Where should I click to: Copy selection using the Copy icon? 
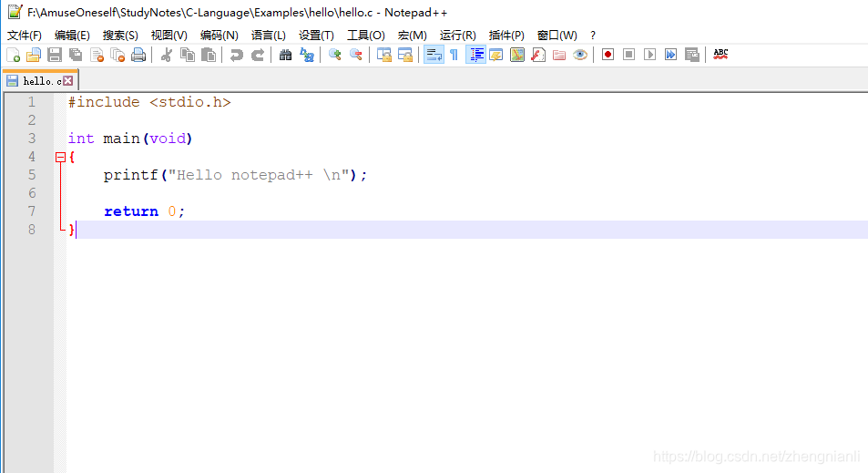[x=188, y=55]
